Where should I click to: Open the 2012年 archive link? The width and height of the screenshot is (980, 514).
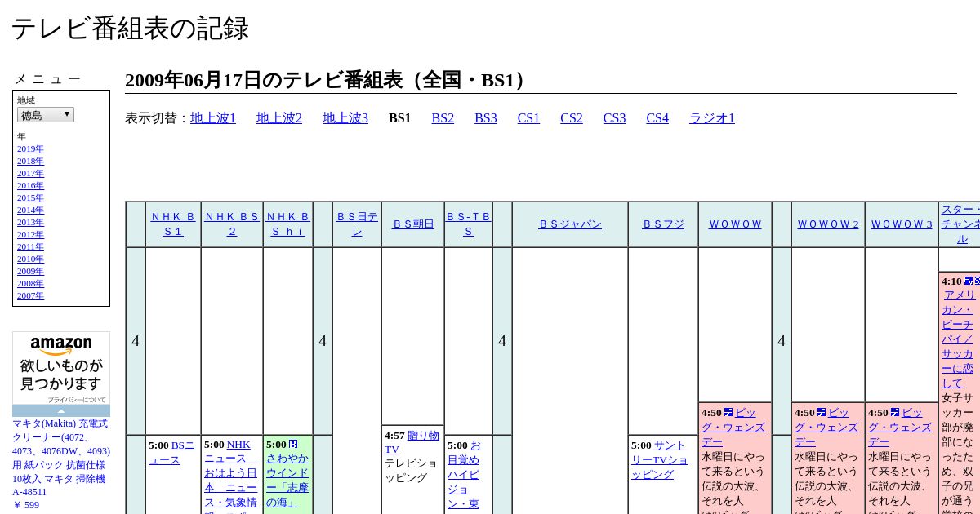point(30,234)
